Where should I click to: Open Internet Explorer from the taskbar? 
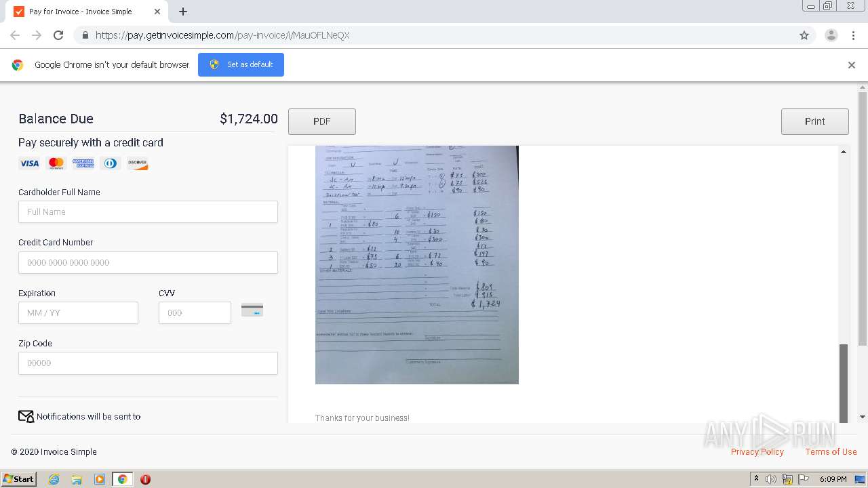(x=54, y=479)
